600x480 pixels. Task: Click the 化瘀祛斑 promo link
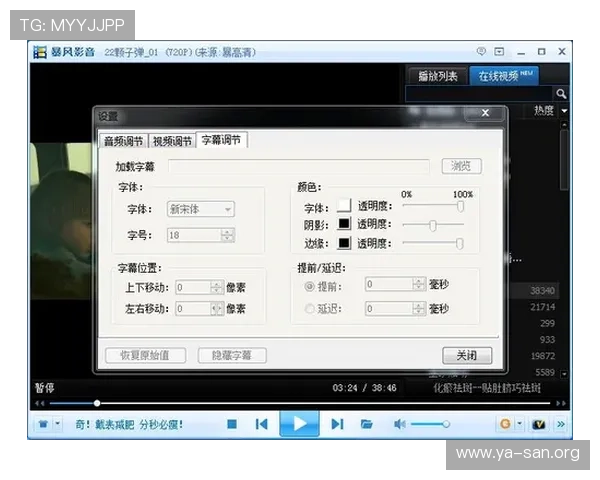point(487,388)
